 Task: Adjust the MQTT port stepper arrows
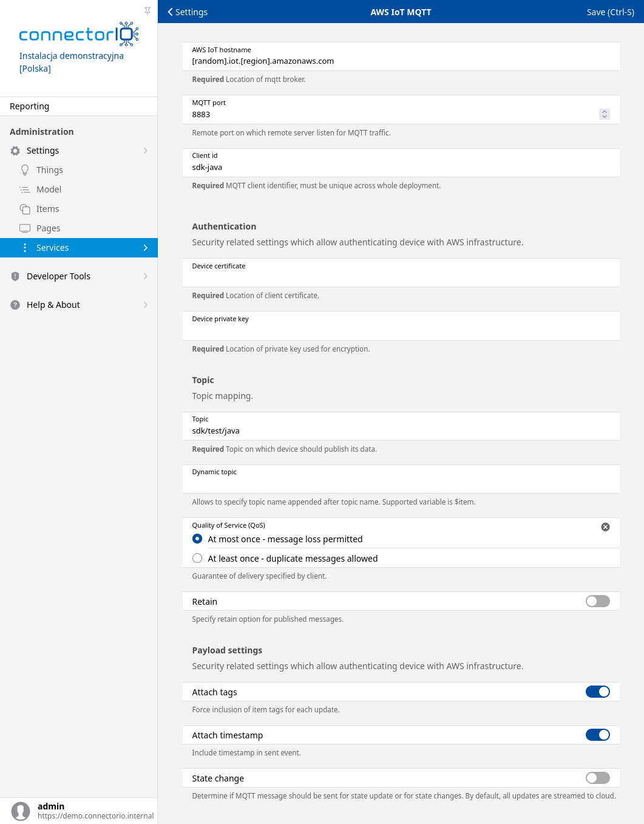tap(605, 114)
